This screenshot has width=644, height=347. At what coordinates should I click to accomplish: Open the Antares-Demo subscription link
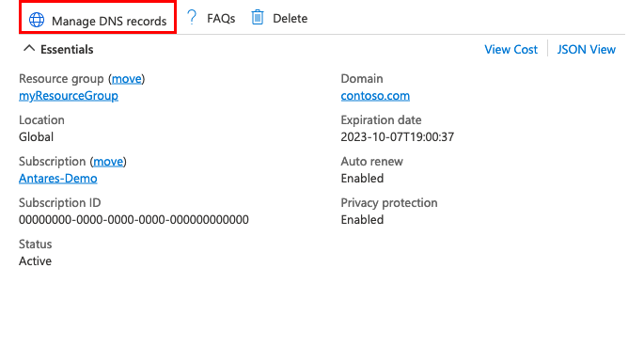[58, 179]
